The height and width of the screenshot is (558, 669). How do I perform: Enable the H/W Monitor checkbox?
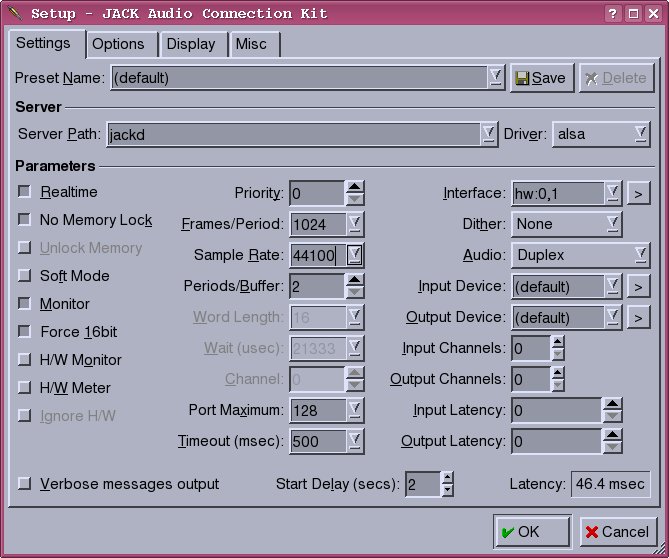24,360
